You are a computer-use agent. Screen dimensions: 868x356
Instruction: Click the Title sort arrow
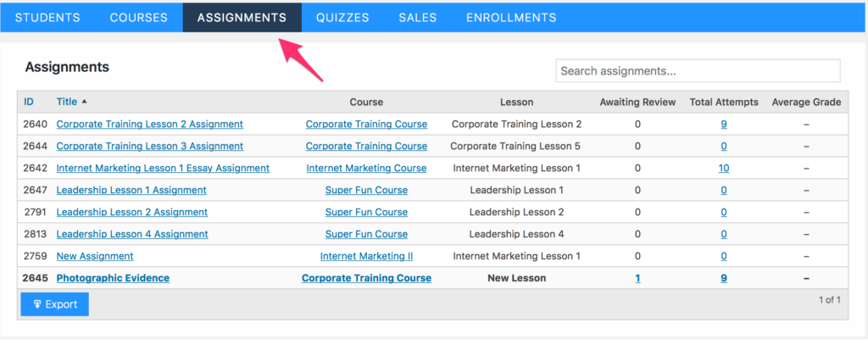pyautogui.click(x=84, y=102)
